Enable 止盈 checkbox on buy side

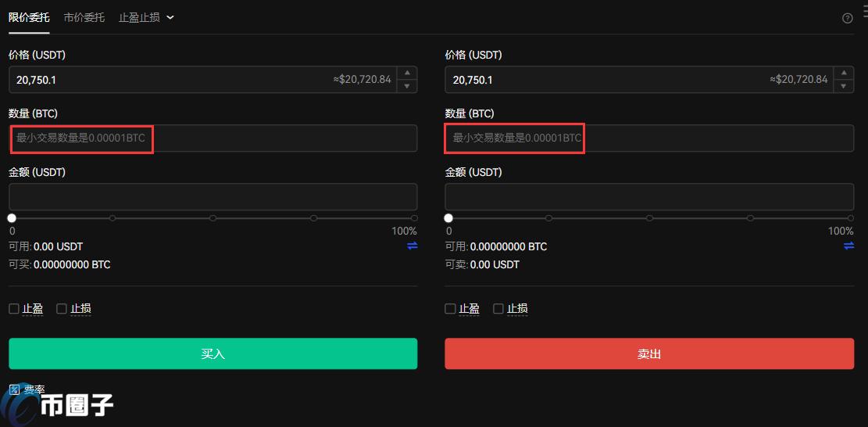[x=14, y=309]
